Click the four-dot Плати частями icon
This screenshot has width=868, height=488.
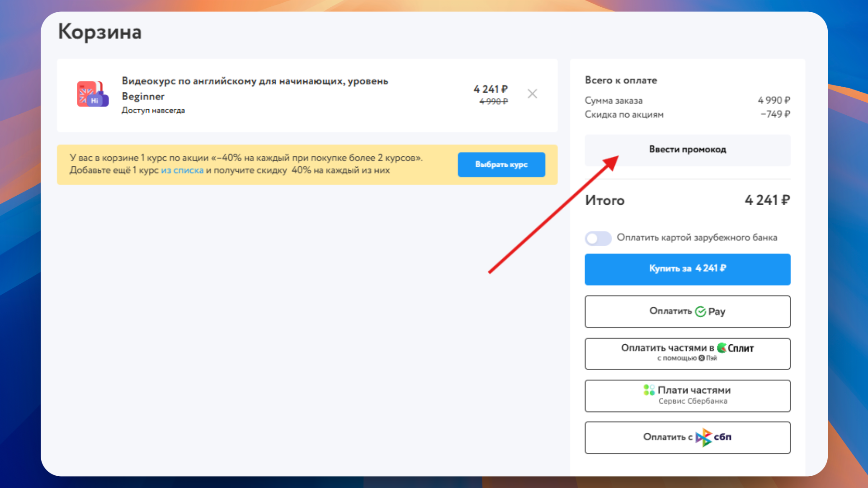tap(649, 389)
